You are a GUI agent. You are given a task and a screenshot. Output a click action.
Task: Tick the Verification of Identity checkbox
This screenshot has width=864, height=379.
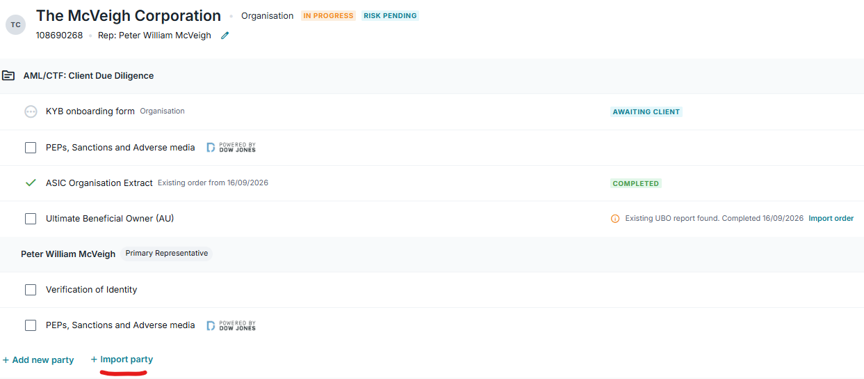[x=31, y=290]
